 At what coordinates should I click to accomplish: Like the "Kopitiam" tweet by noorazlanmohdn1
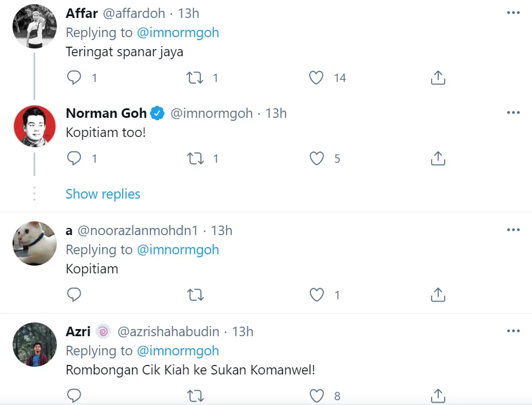click(316, 294)
